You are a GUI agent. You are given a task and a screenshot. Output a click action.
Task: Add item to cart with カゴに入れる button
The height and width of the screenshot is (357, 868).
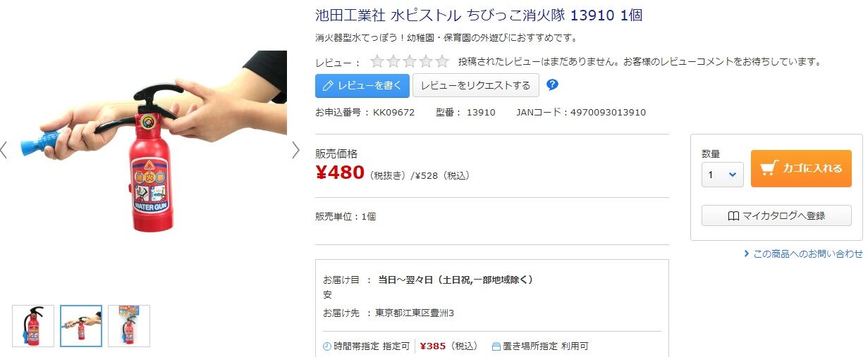pos(801,168)
